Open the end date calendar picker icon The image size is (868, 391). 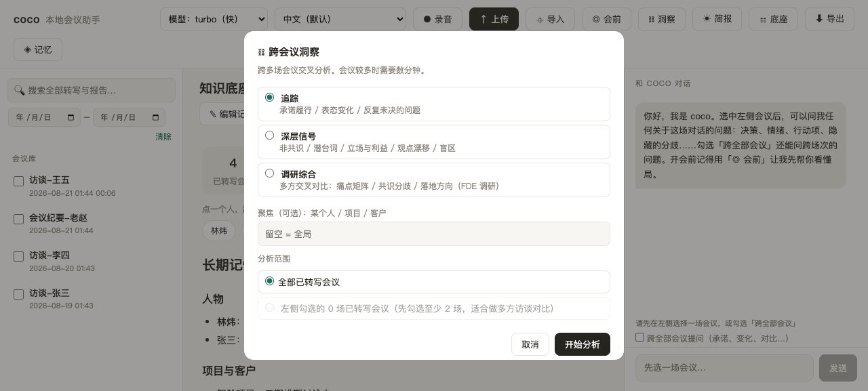[x=156, y=117]
